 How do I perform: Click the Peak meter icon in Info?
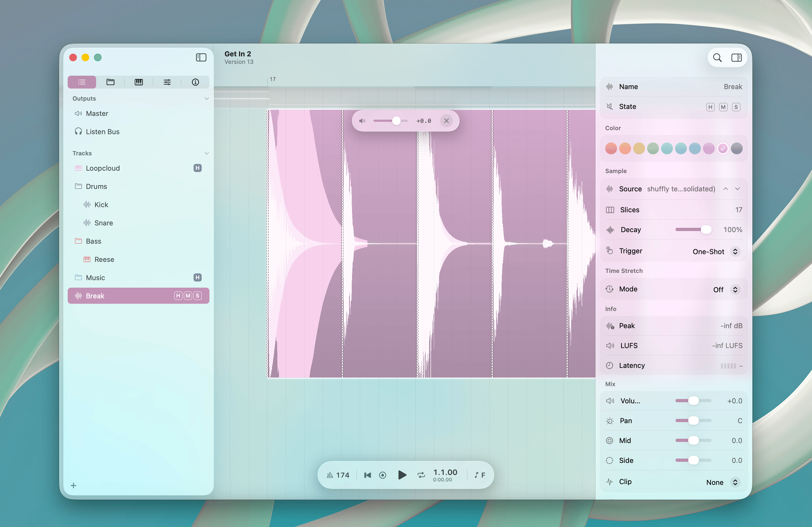tap(610, 326)
